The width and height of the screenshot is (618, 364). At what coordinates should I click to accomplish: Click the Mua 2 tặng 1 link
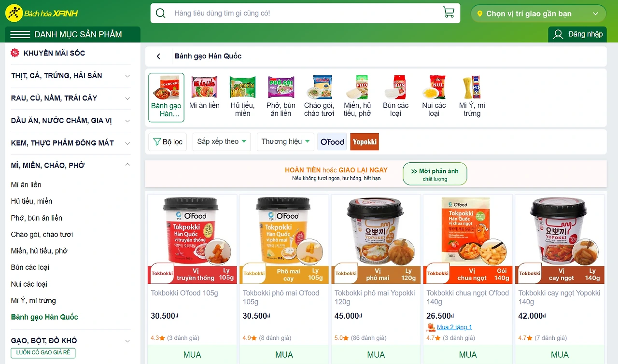[454, 327]
